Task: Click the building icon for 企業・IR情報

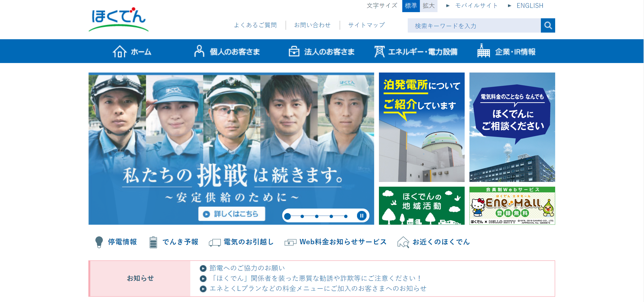Action: (483, 51)
